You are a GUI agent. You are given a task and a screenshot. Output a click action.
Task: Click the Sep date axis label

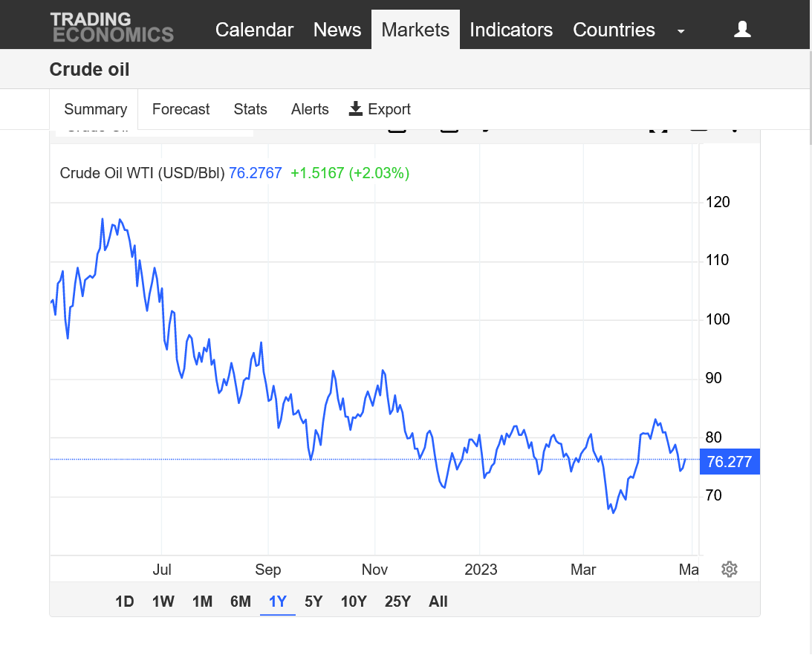[267, 570]
